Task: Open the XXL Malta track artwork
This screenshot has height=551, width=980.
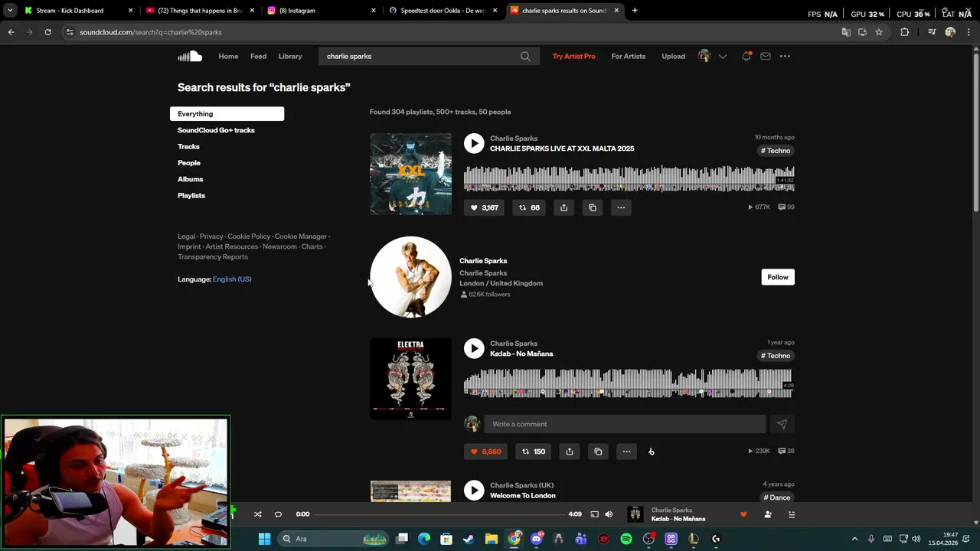Action: click(x=410, y=174)
